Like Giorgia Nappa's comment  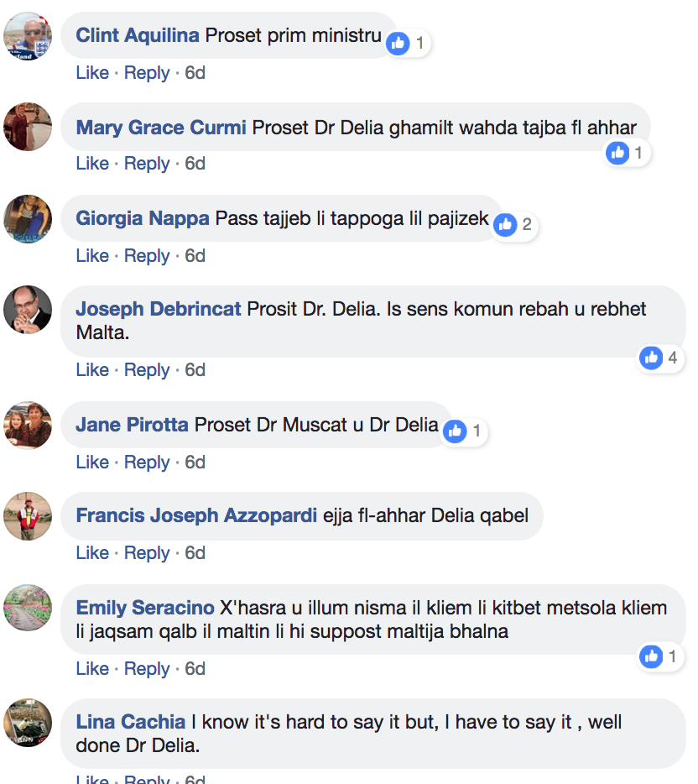pyautogui.click(x=92, y=256)
